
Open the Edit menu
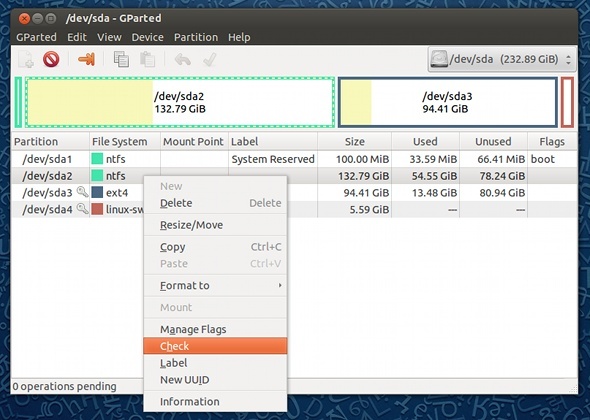(x=77, y=37)
